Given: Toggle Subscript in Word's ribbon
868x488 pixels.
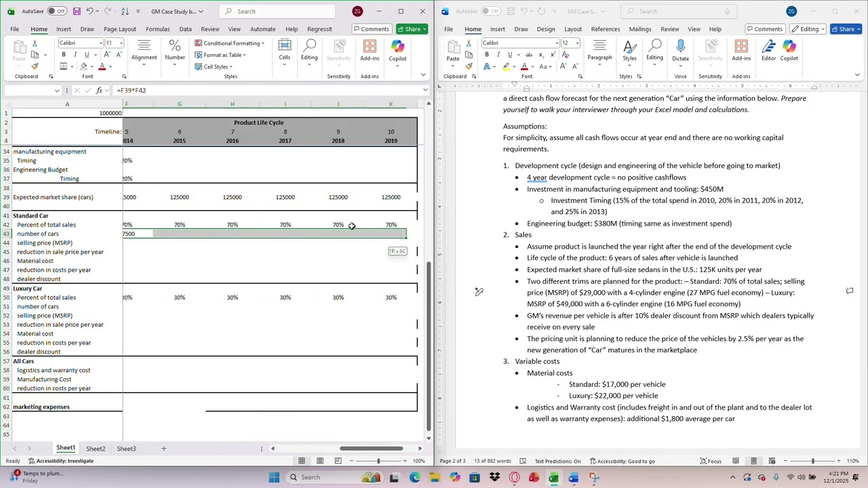Looking at the screenshot, I should [540, 54].
